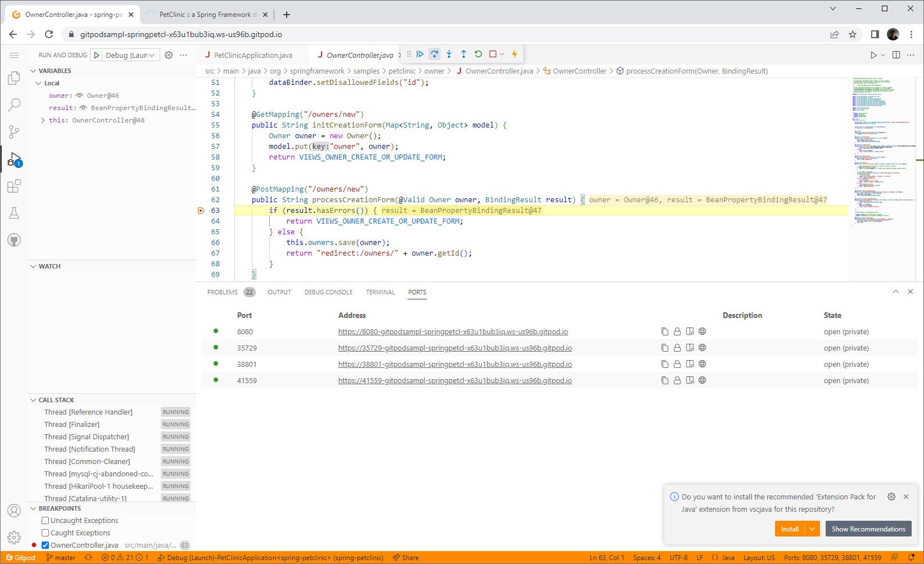Open the hamburger application menu
Screen dimensions: 924x564
14,55
